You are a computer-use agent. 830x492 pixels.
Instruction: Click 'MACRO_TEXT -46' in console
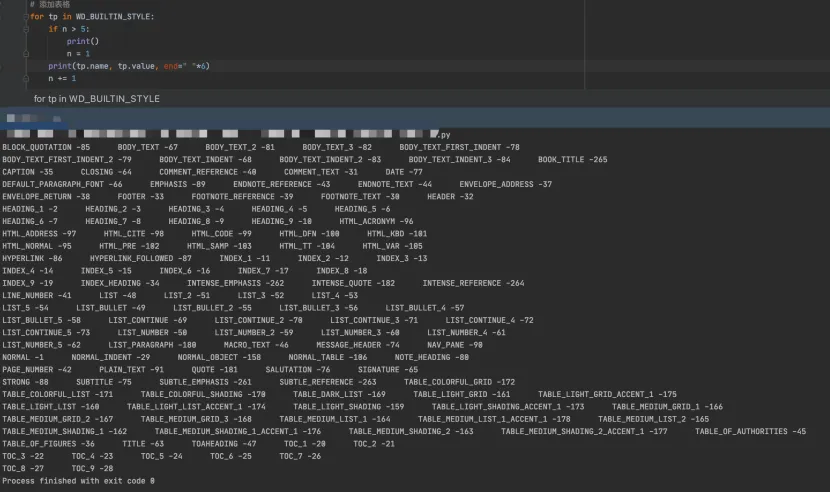tap(256, 345)
